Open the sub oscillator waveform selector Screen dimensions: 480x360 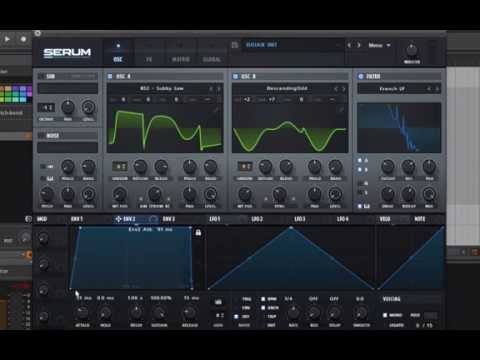coord(68,89)
